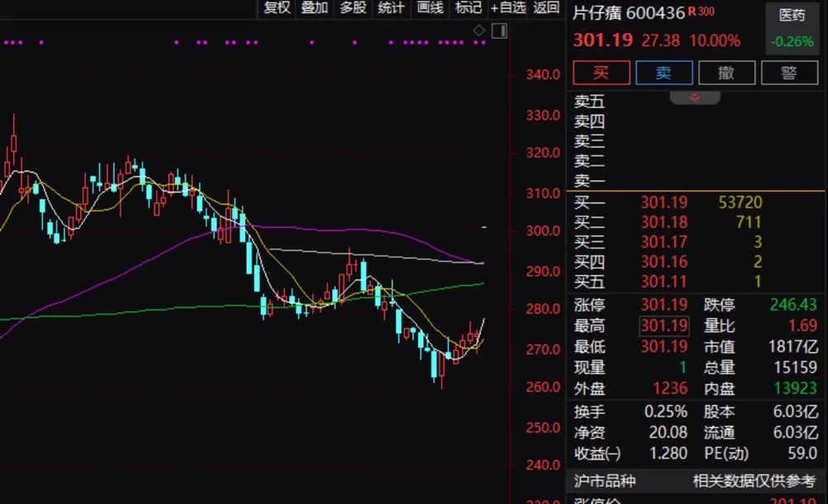
Task: Click the 警 alert button
Action: pos(789,72)
